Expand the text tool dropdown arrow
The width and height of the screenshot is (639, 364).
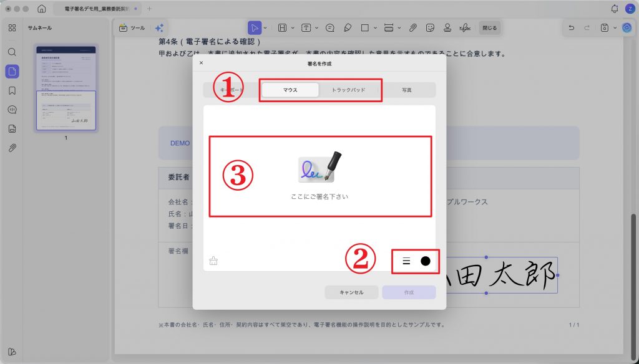coord(316,27)
